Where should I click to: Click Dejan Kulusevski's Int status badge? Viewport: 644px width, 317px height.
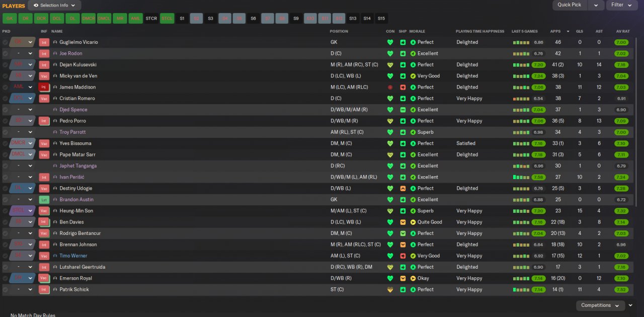(44, 65)
